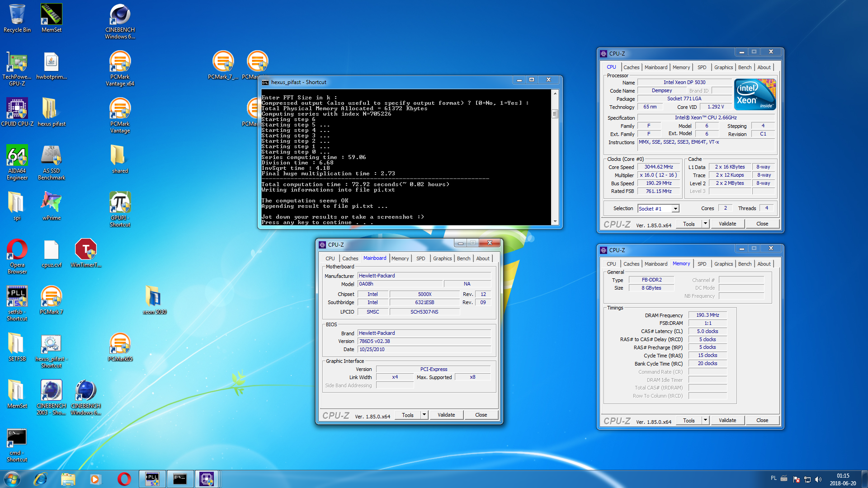The height and width of the screenshot is (488, 868).
Task: Expand Tools dropdown in top CPU-Z window
Action: tap(705, 224)
